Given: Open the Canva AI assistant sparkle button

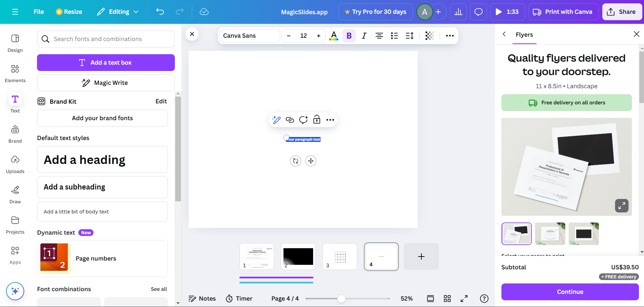Looking at the screenshot, I should [x=15, y=291].
